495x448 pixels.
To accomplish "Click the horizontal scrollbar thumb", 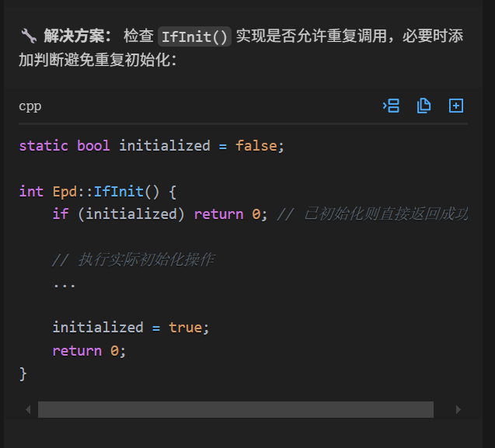I will click(x=235, y=409).
